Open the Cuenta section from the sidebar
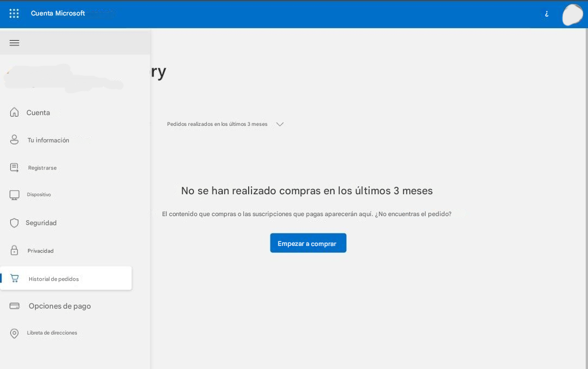588x369 pixels. (x=38, y=112)
